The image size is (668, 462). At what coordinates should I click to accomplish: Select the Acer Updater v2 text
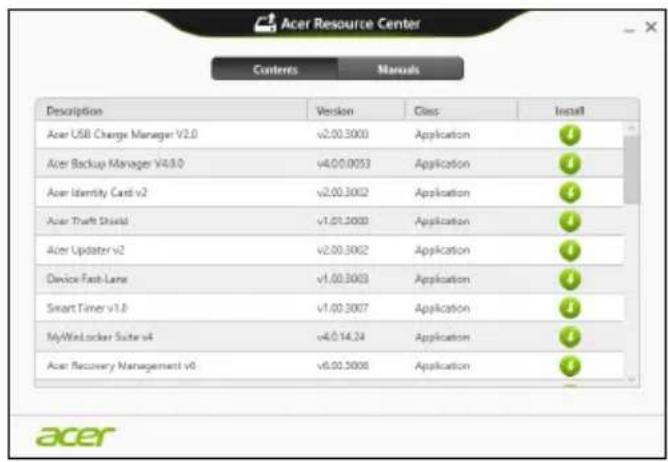pos(85,250)
